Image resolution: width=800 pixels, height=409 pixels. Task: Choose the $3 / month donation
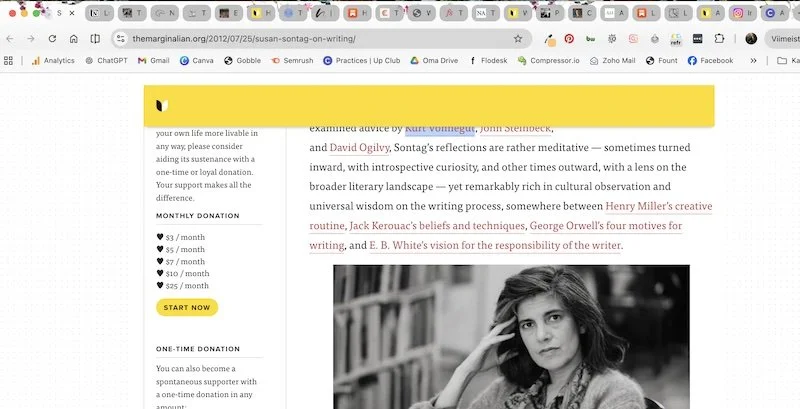181,237
